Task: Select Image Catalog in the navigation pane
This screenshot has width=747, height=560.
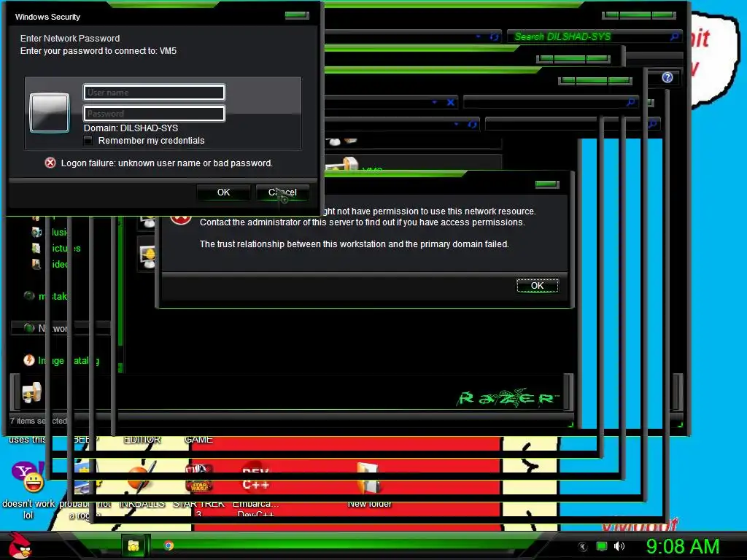Action: tap(62, 360)
